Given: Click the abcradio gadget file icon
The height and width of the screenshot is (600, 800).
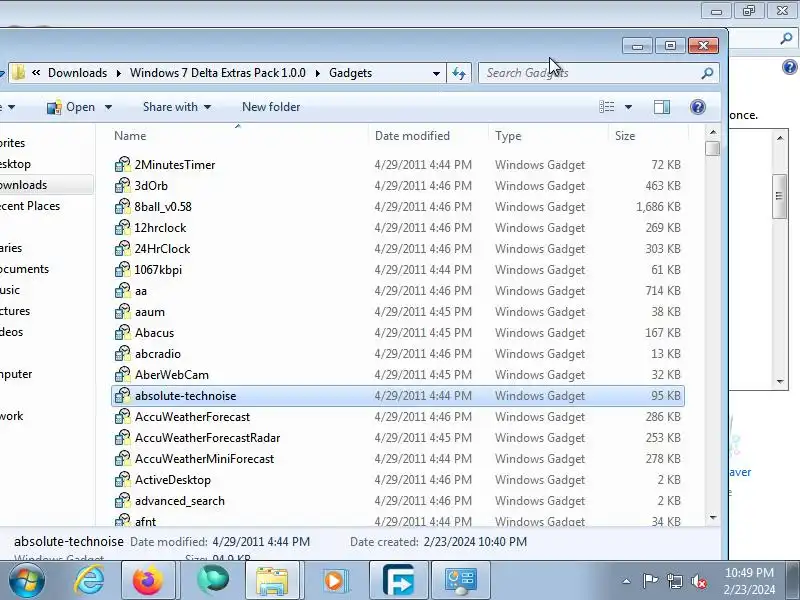Looking at the screenshot, I should 122,354.
